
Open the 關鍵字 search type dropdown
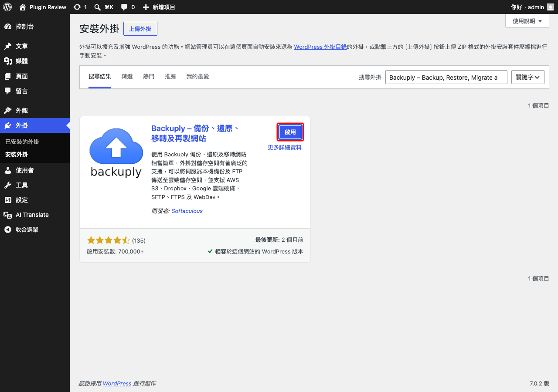click(528, 77)
